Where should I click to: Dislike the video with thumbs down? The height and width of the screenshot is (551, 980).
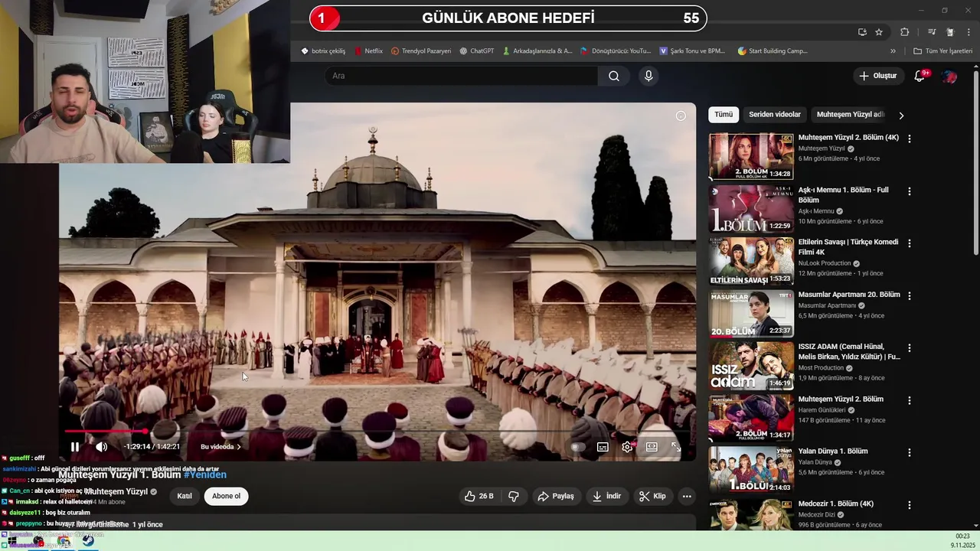[514, 496]
